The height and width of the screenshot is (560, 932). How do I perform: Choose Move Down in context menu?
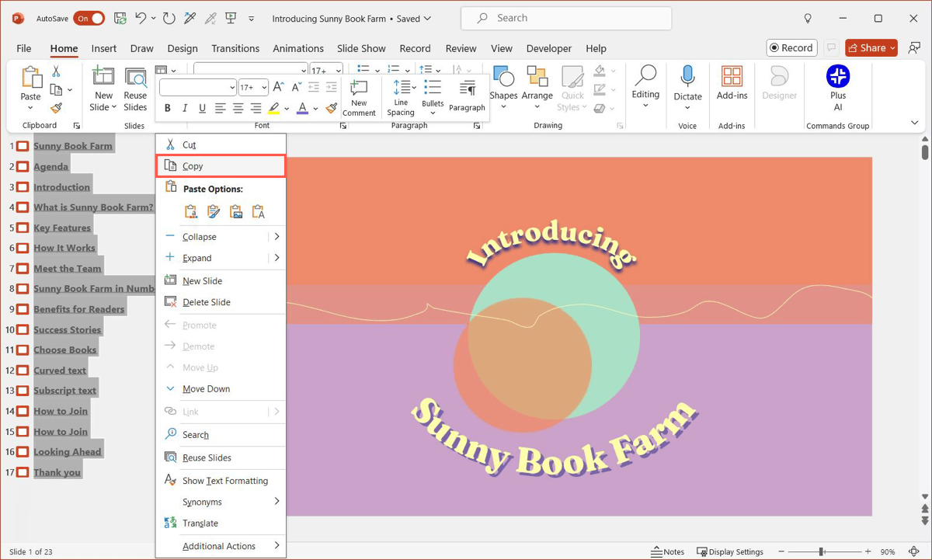tap(221, 389)
